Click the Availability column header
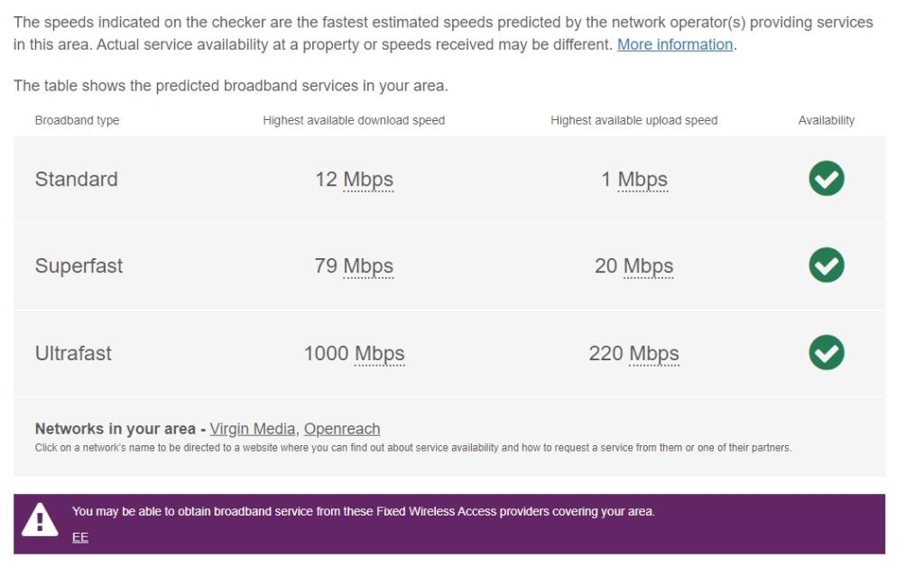This screenshot has height=567, width=924. tap(826, 119)
